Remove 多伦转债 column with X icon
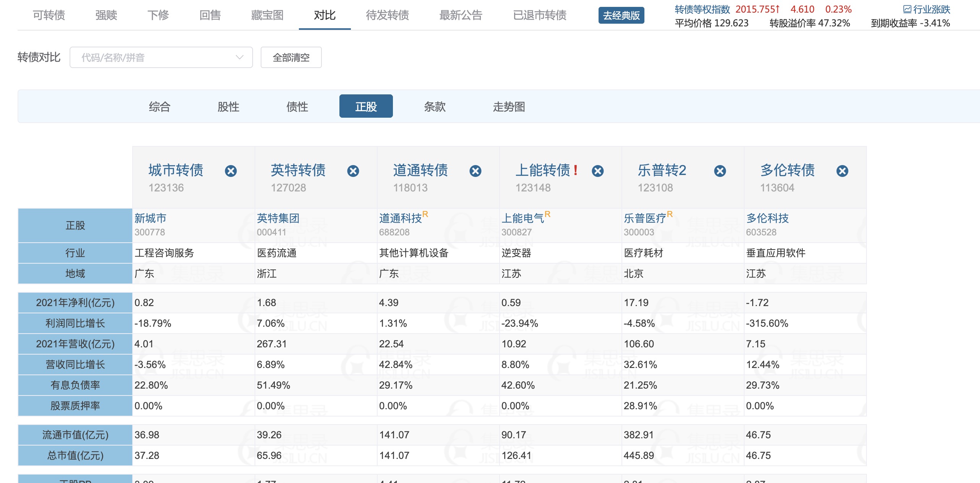 [842, 171]
